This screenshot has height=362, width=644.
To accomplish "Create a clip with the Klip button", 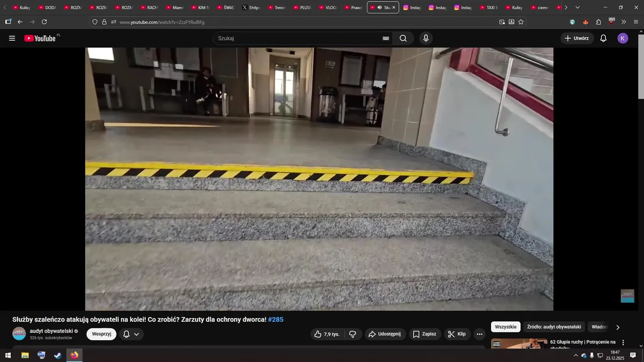I will [x=457, y=334].
